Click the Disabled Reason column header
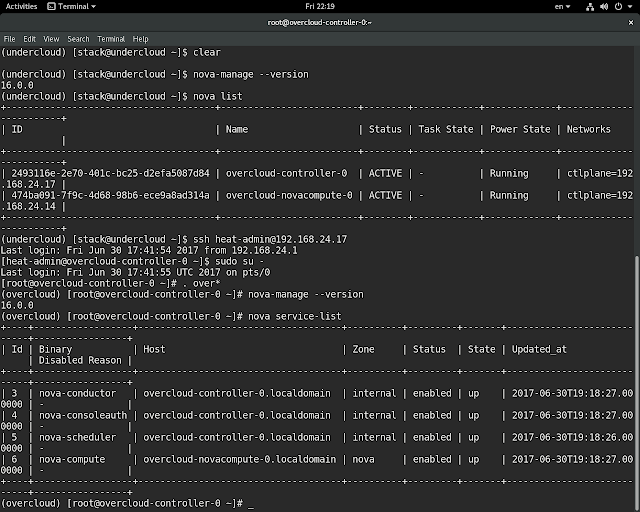This screenshot has height=512, width=640. tap(80, 361)
